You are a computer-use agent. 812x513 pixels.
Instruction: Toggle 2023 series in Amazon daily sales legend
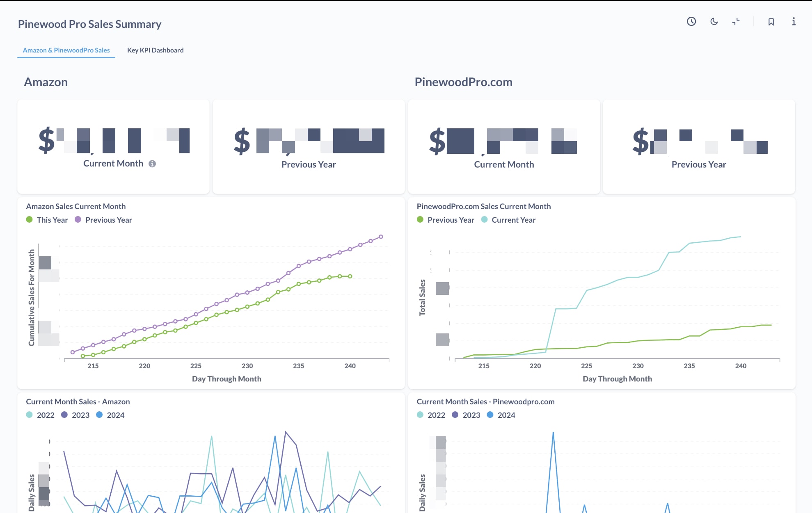coord(75,415)
